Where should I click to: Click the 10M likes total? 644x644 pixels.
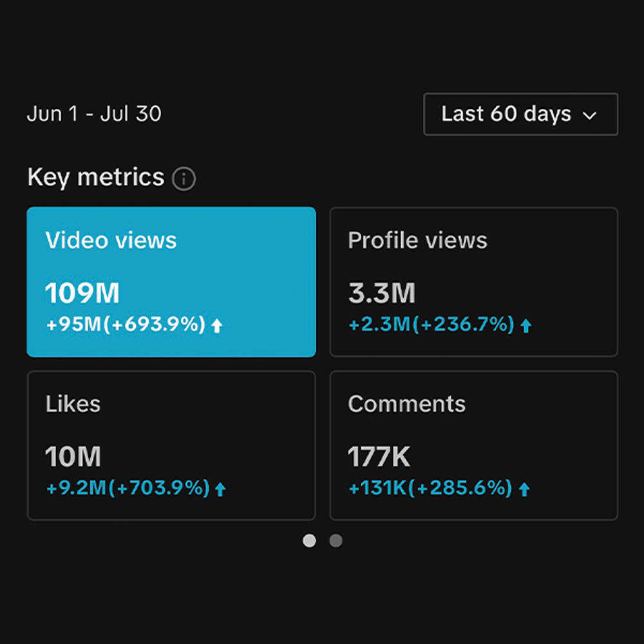point(73,458)
